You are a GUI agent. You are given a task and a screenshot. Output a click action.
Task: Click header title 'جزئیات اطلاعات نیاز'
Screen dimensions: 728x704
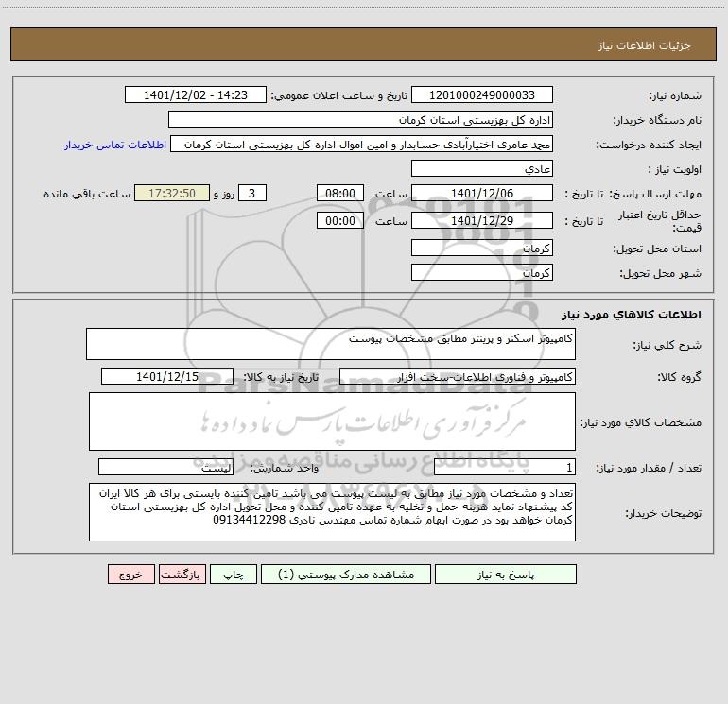point(645,45)
